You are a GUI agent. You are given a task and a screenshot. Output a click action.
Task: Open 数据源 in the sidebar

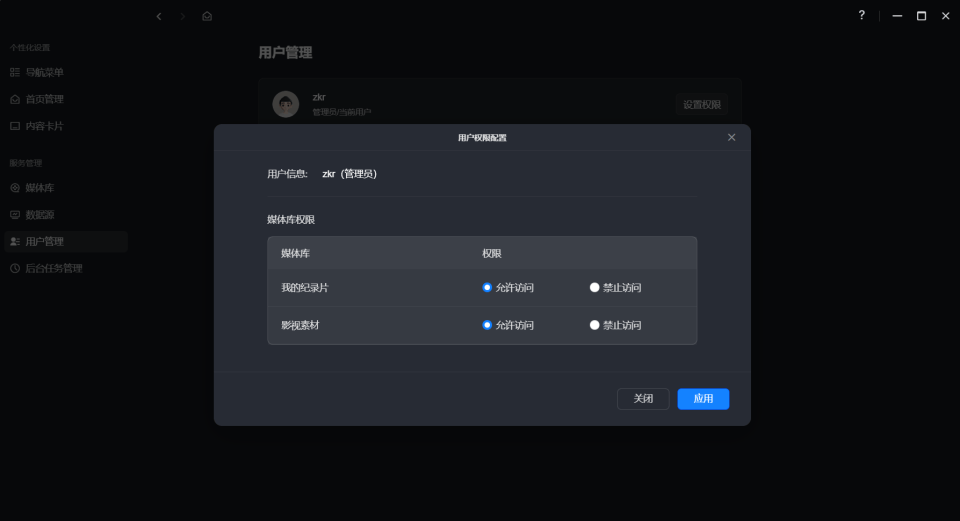66,215
